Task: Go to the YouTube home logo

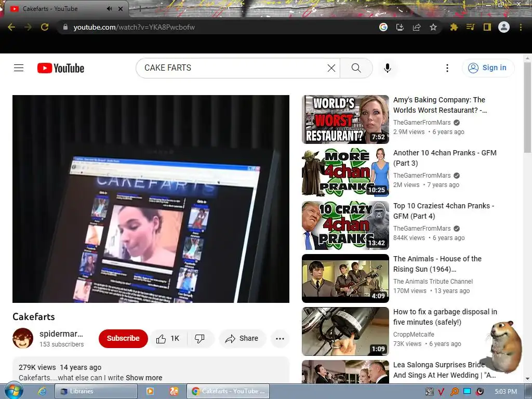Action: [x=61, y=68]
